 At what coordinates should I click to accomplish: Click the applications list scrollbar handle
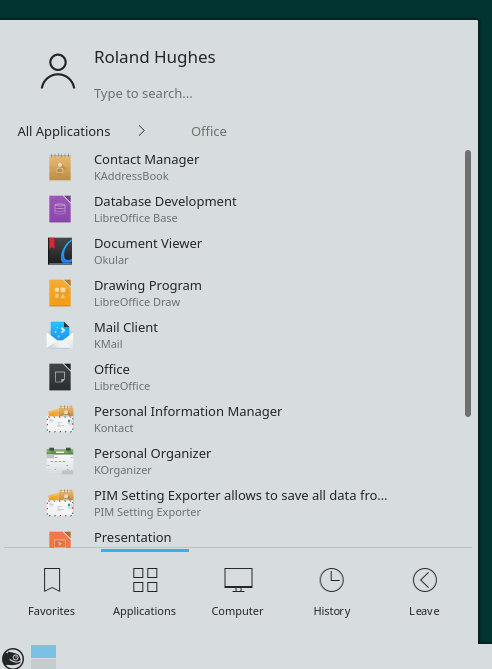pos(468,283)
